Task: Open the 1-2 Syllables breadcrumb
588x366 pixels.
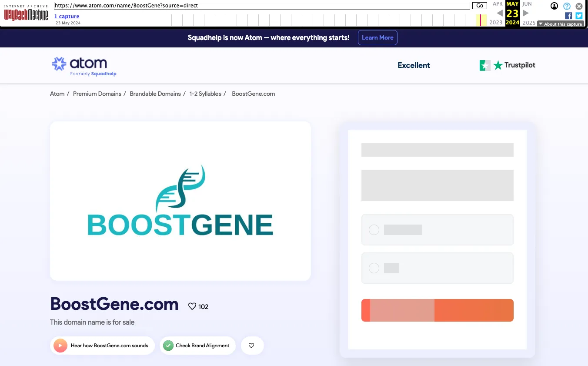Action: 205,94
